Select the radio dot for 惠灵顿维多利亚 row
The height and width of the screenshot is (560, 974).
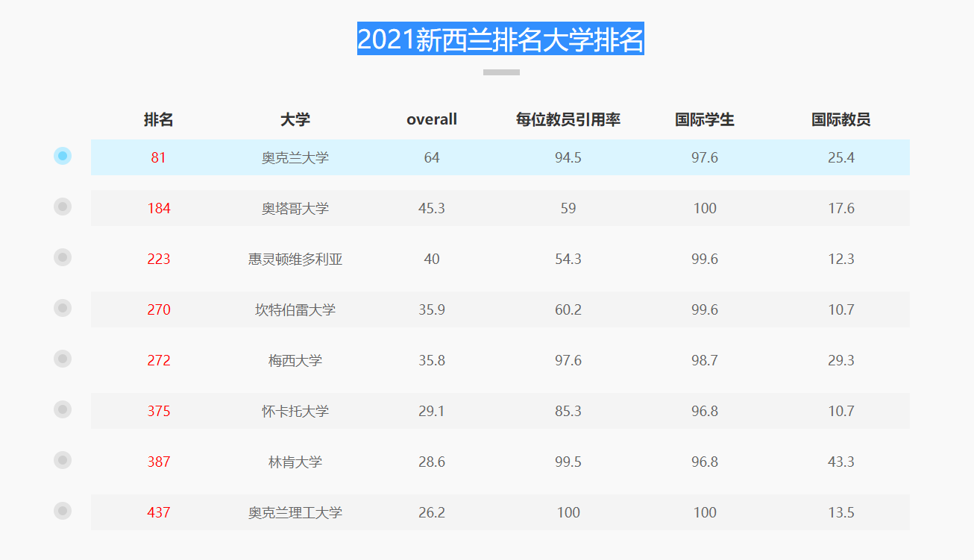63,257
